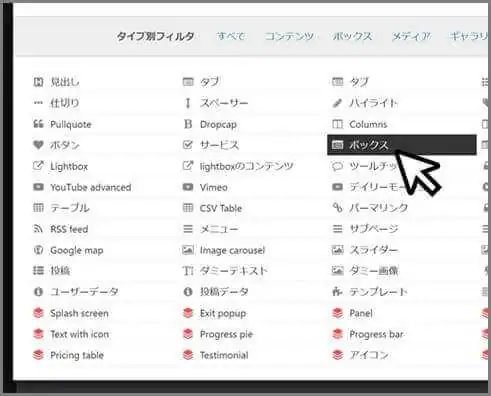Click the ダミーテキスト text-T icon
The image size is (491, 396).
[188, 271]
